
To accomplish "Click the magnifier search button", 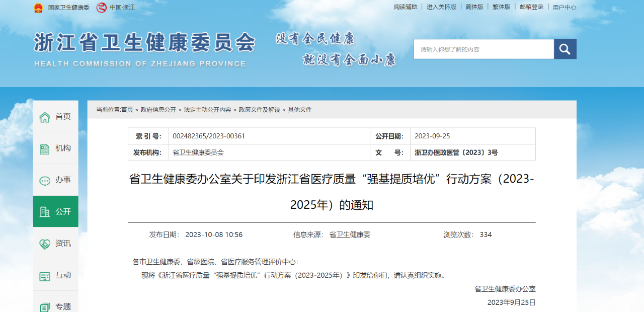I will (x=565, y=49).
